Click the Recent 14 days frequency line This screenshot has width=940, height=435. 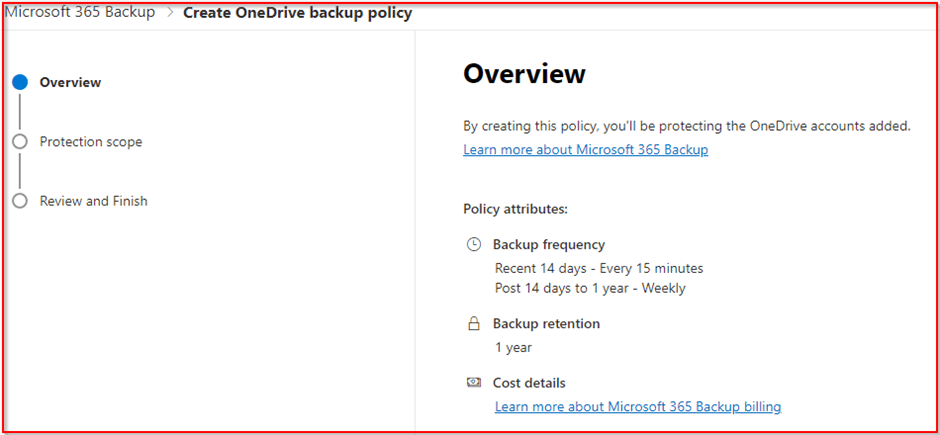click(x=598, y=268)
